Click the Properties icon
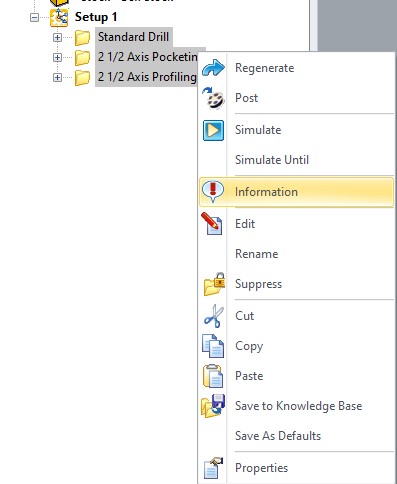This screenshot has height=484, width=397. pyautogui.click(x=213, y=468)
